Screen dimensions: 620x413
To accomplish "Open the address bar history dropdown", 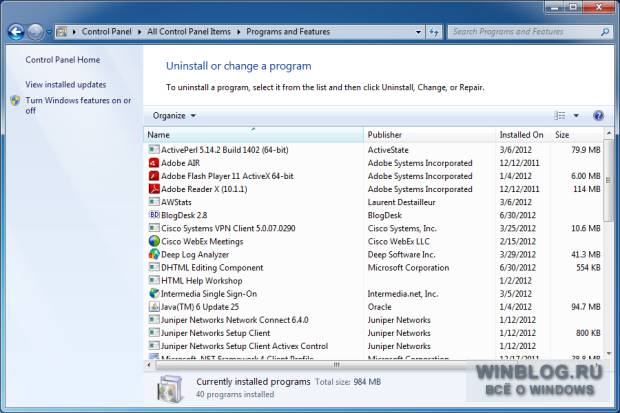I will pyautogui.click(x=418, y=32).
